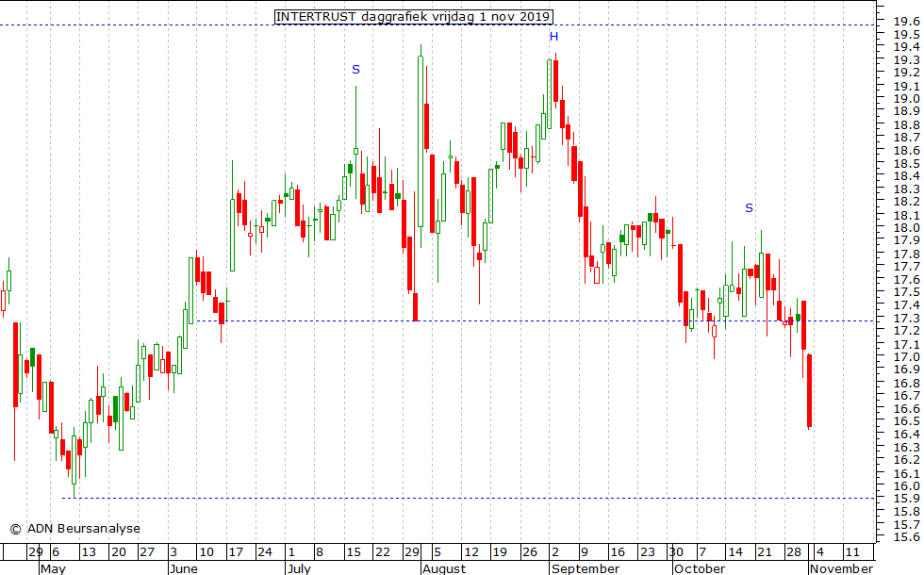
Task: Click the 17.3 price axis label
Action: click(906, 319)
